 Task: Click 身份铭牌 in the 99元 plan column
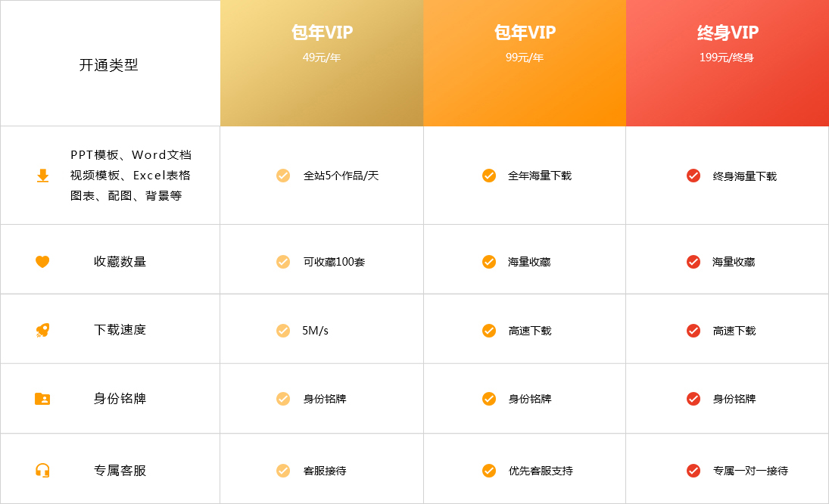point(530,399)
